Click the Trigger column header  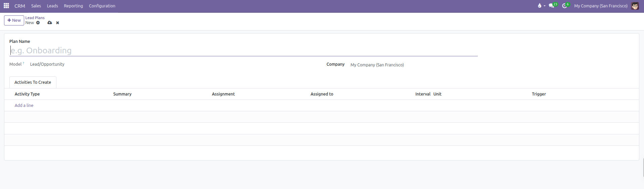pos(539,94)
